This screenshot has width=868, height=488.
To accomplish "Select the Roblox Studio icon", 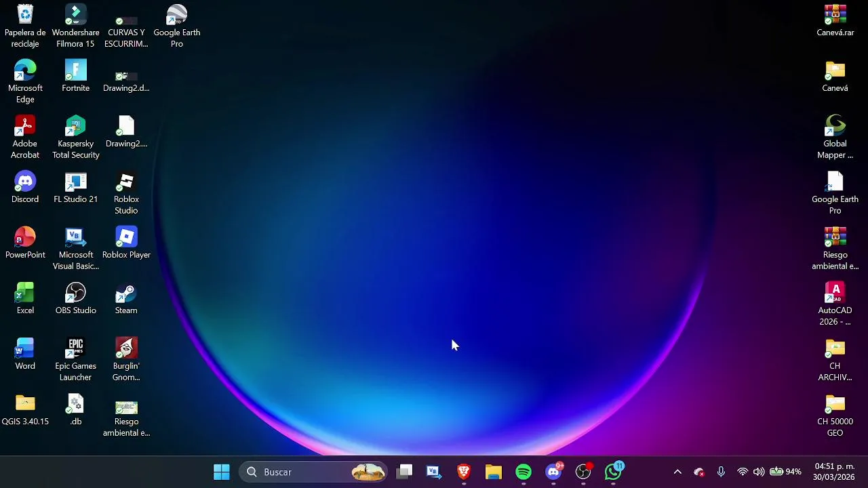I will point(126,192).
